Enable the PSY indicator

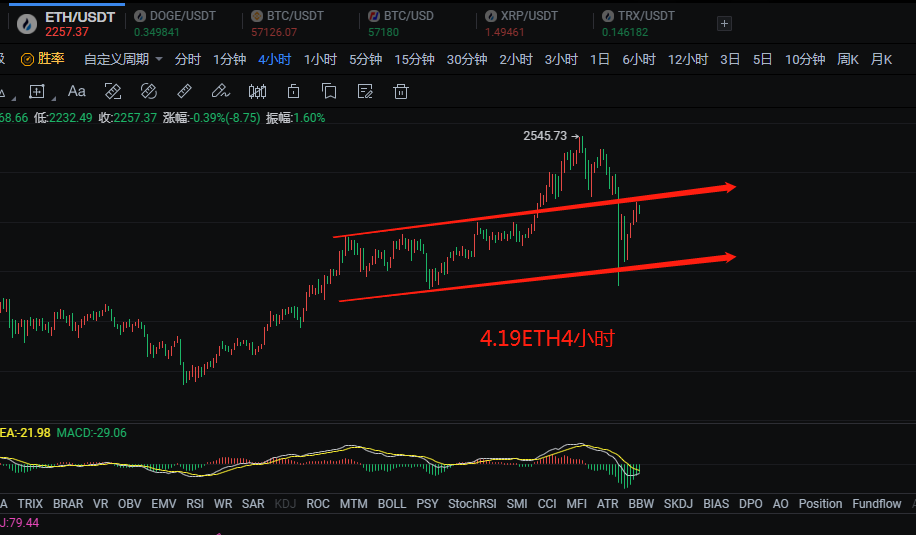tap(427, 503)
